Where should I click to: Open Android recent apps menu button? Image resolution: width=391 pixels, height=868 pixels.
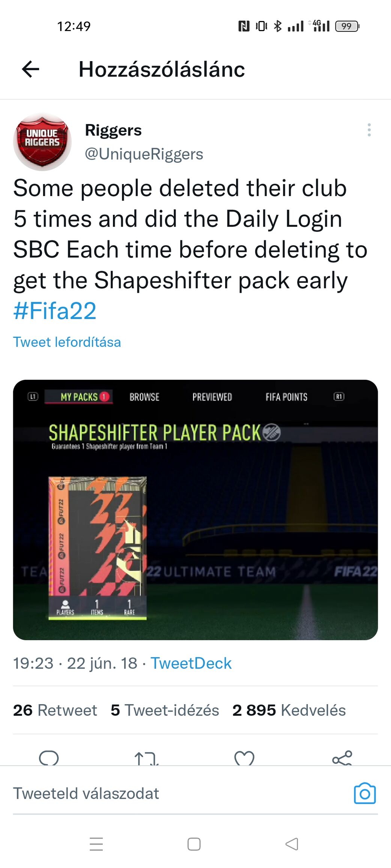pos(96,844)
